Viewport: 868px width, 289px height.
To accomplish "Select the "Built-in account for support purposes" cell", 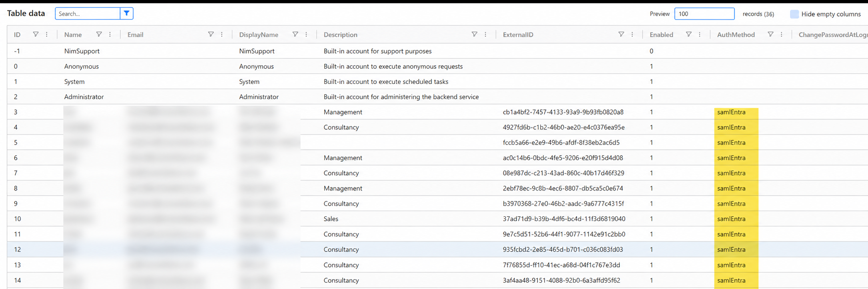I will [378, 51].
